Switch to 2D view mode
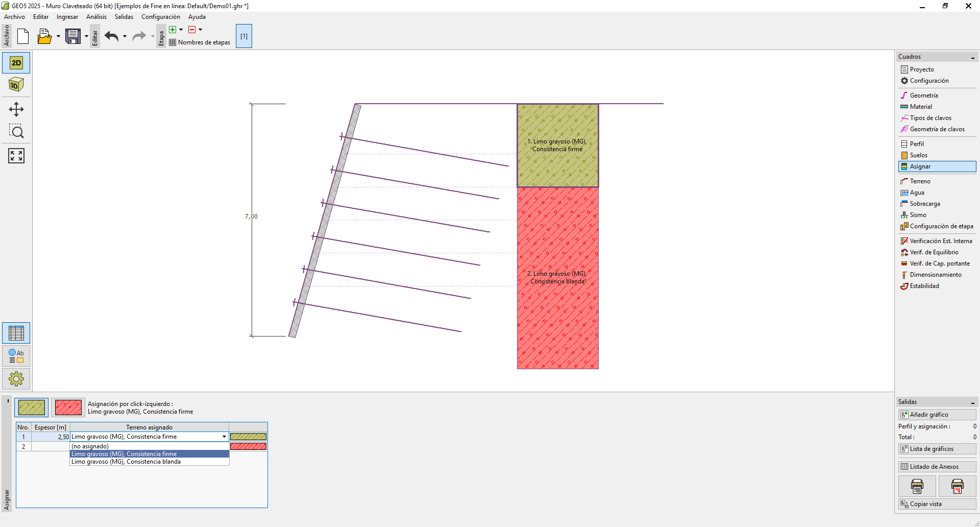Image resolution: width=980 pixels, height=527 pixels. 16,63
